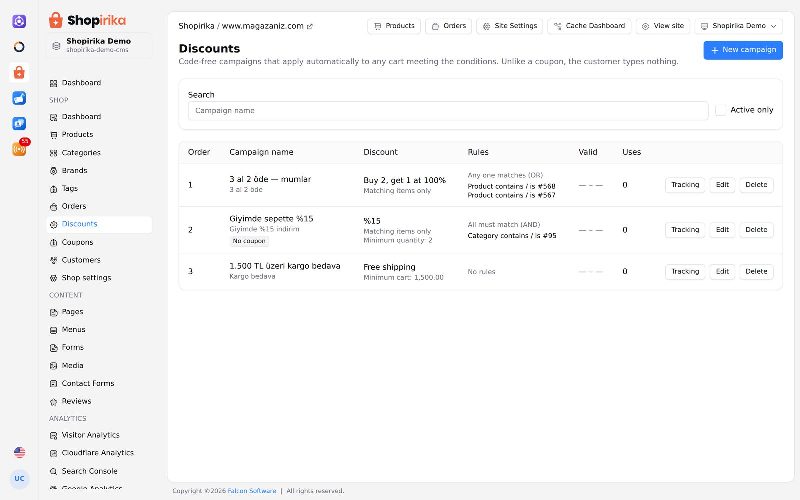This screenshot has width=800, height=500.
Task: Select Discounts in the sidebar
Action: pyautogui.click(x=99, y=224)
